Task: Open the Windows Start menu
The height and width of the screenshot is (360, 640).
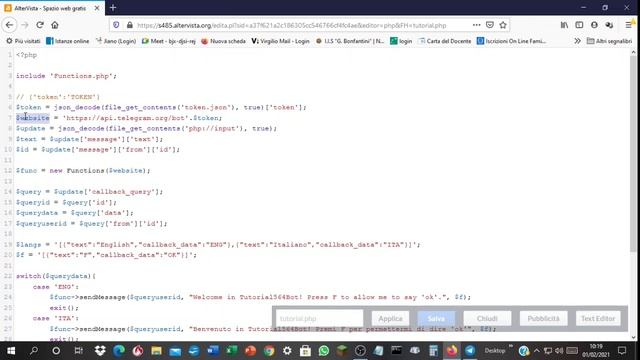Action: 11,351
